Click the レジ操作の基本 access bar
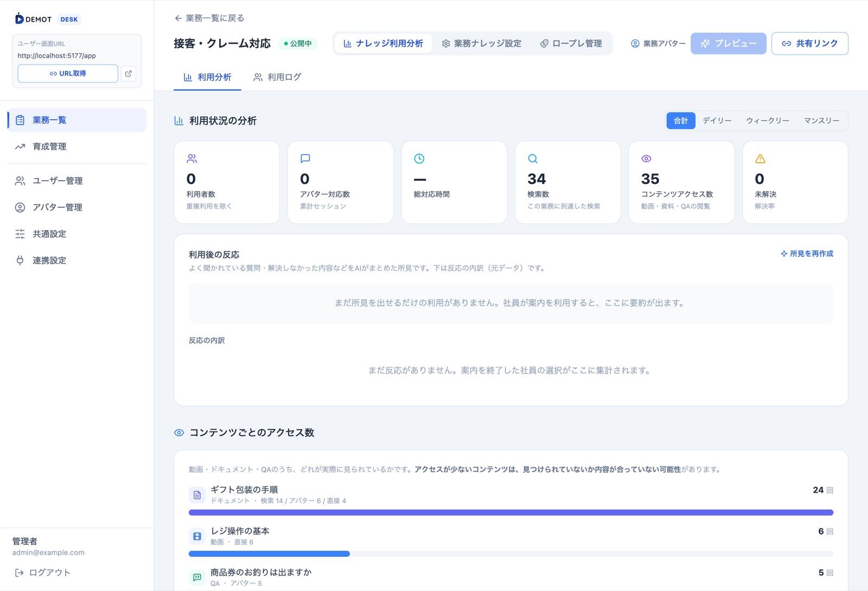Viewport: 868px width, 591px height. coord(511,554)
